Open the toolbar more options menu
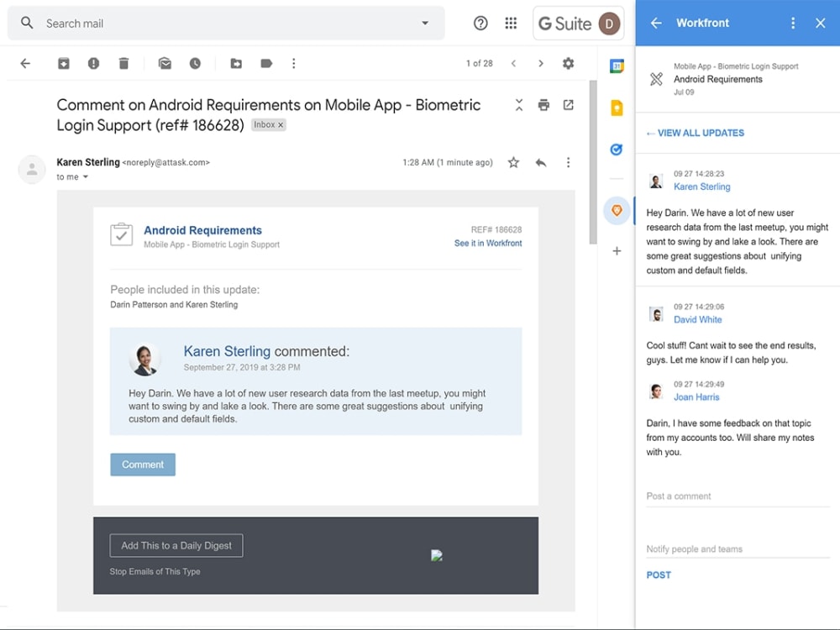 [x=293, y=63]
